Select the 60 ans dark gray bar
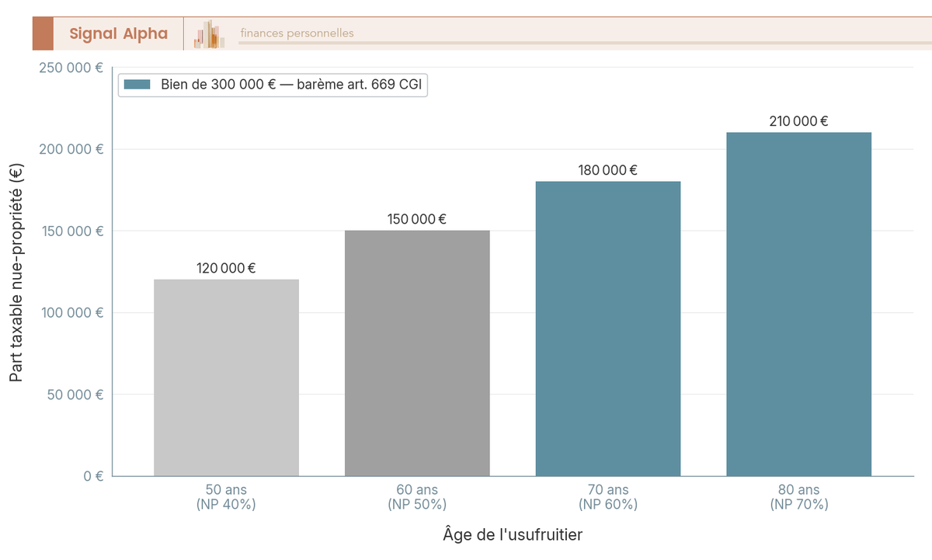 417,353
